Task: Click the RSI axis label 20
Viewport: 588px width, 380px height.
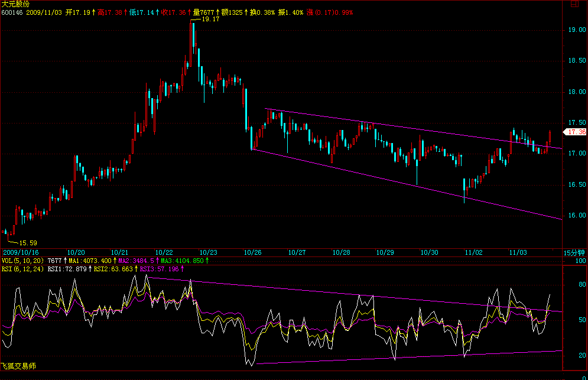Action: 582,355
